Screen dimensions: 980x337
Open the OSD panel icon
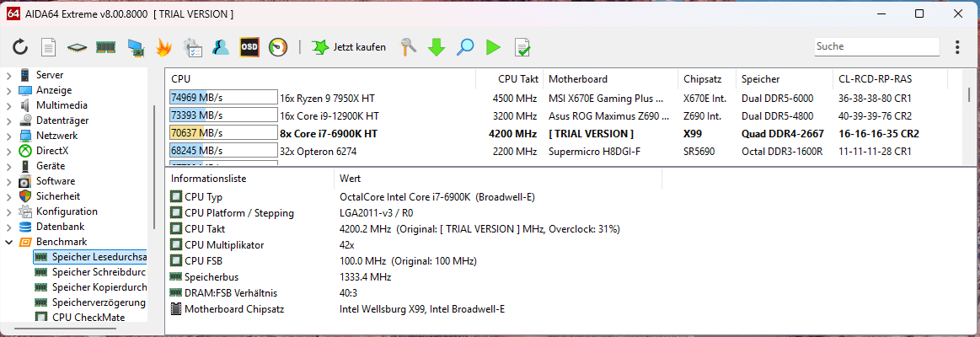[x=249, y=47]
